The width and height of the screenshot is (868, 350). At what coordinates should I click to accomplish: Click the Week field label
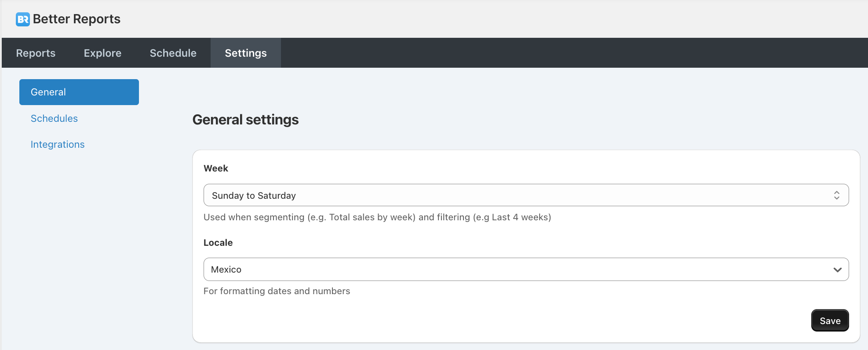point(216,168)
